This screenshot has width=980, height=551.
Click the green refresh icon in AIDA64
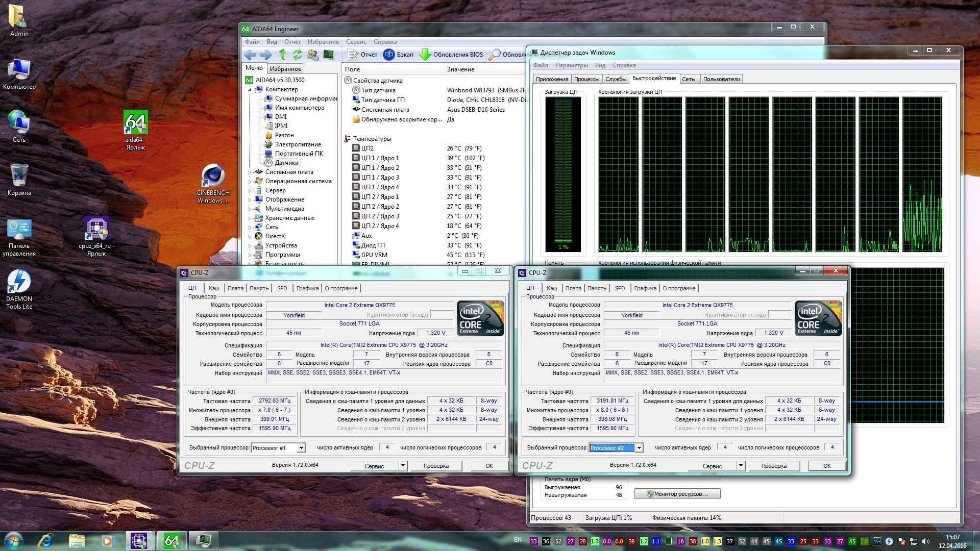[297, 55]
